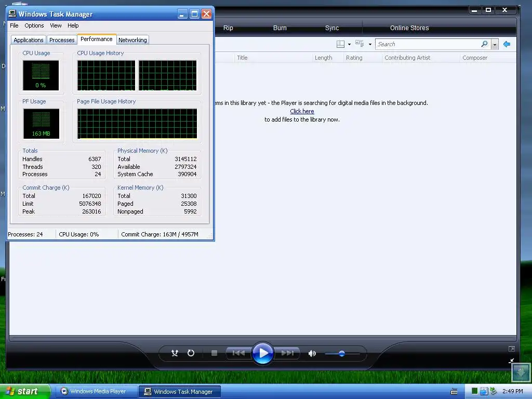The width and height of the screenshot is (532, 399).
Task: Click 'Commit Charge: 163M / 4957M' in status bar
Action: (159, 234)
